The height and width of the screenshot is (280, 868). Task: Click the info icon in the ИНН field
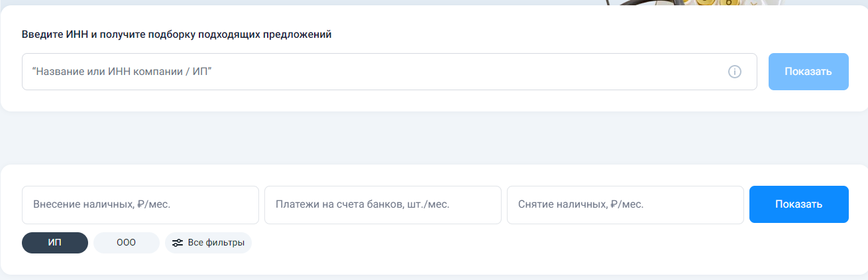734,72
